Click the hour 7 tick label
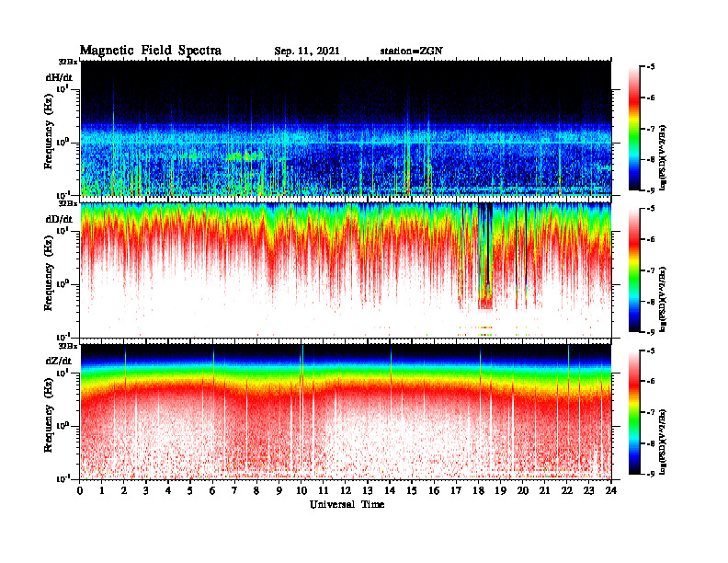This screenshot has height=563, width=728. pyautogui.click(x=234, y=490)
